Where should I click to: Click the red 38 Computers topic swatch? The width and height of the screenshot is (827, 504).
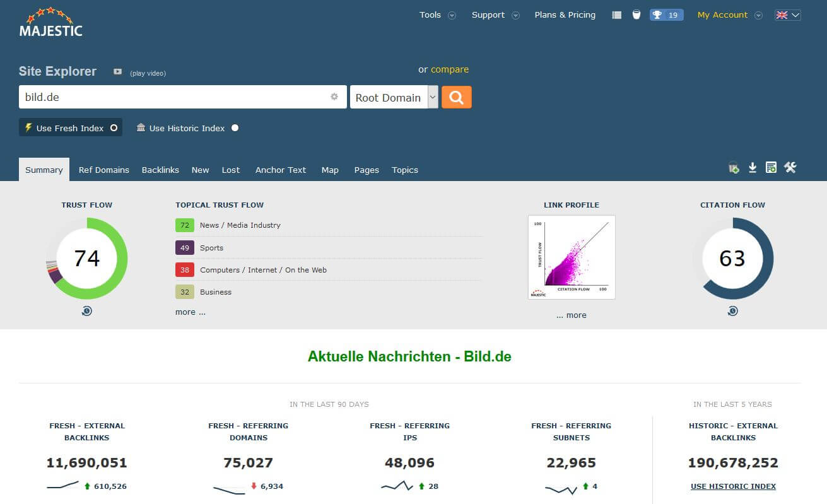point(185,270)
